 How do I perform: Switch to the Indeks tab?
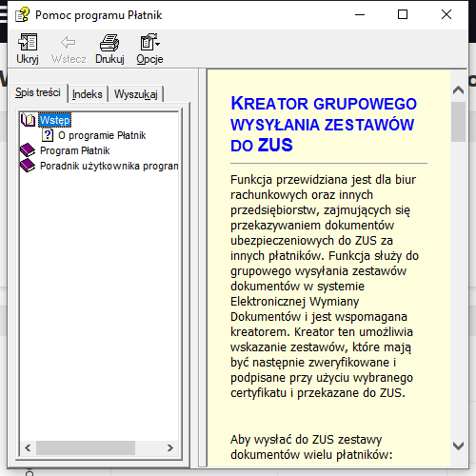88,94
